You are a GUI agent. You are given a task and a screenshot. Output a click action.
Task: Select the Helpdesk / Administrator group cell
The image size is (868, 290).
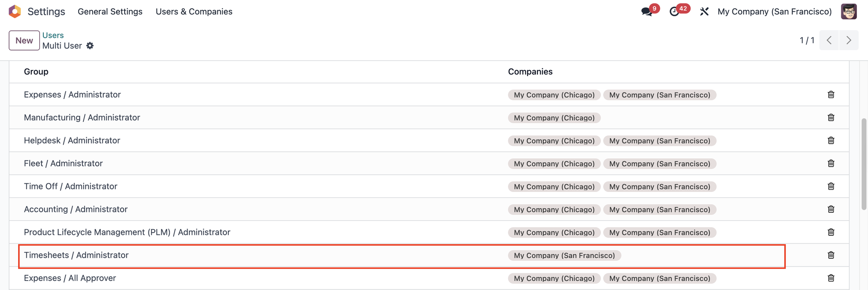[72, 140]
